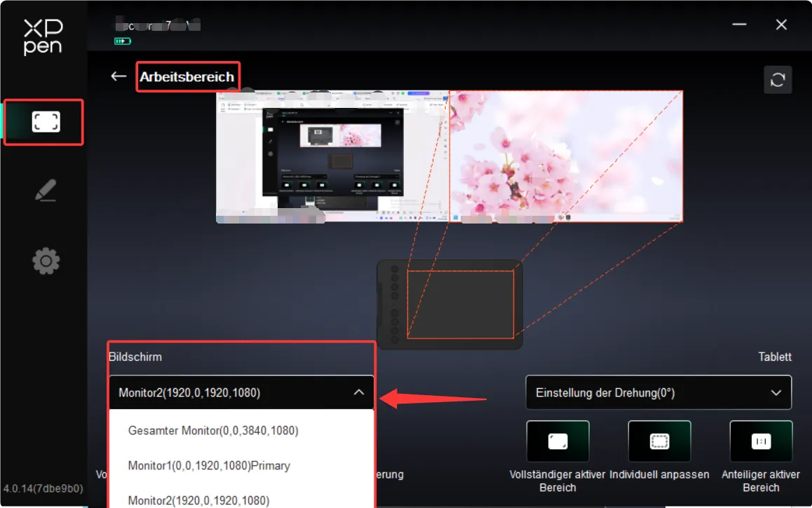
Task: Close the XP-Pen window
Action: pos(781,25)
